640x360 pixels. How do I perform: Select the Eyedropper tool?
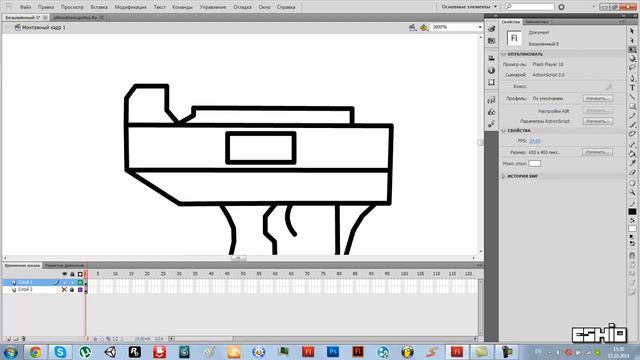(x=632, y=163)
